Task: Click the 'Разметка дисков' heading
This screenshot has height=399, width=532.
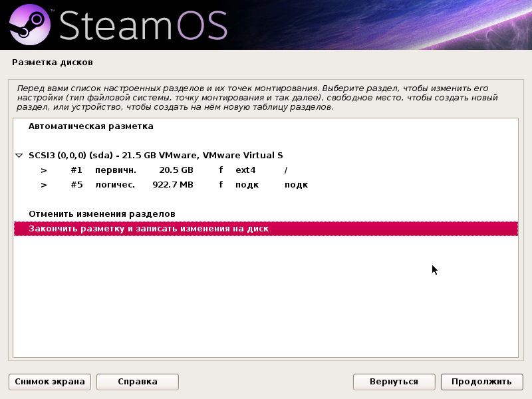Action: [x=53, y=63]
